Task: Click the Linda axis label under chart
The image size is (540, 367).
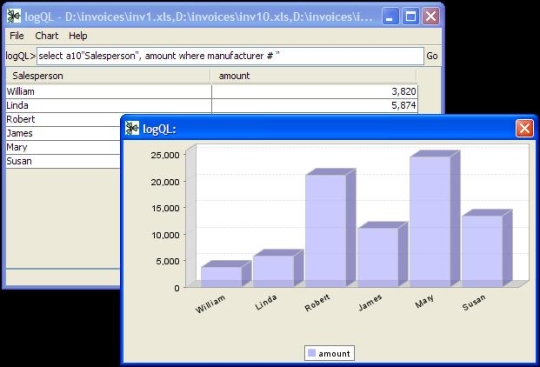Action: click(266, 302)
